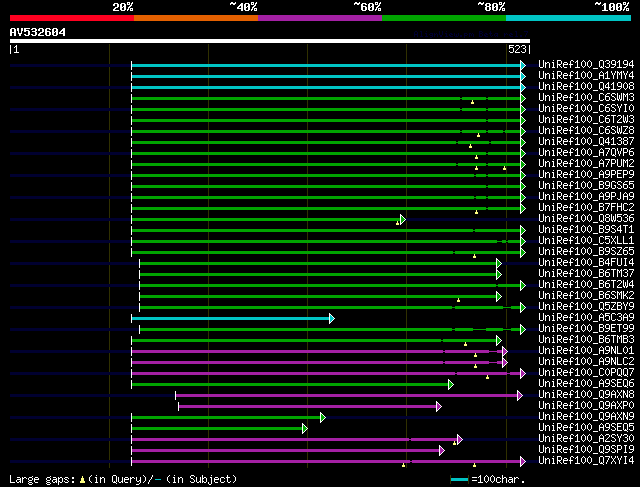Click the arrowhead ending Q8W536 alignment

[403, 220]
